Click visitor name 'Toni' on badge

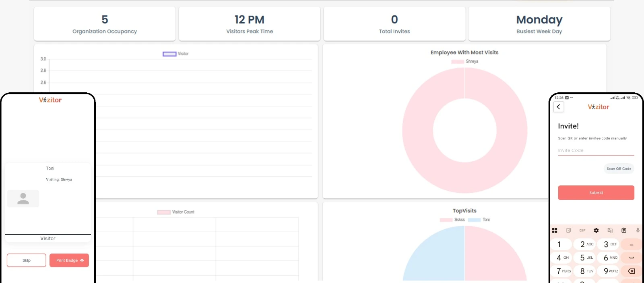50,169
